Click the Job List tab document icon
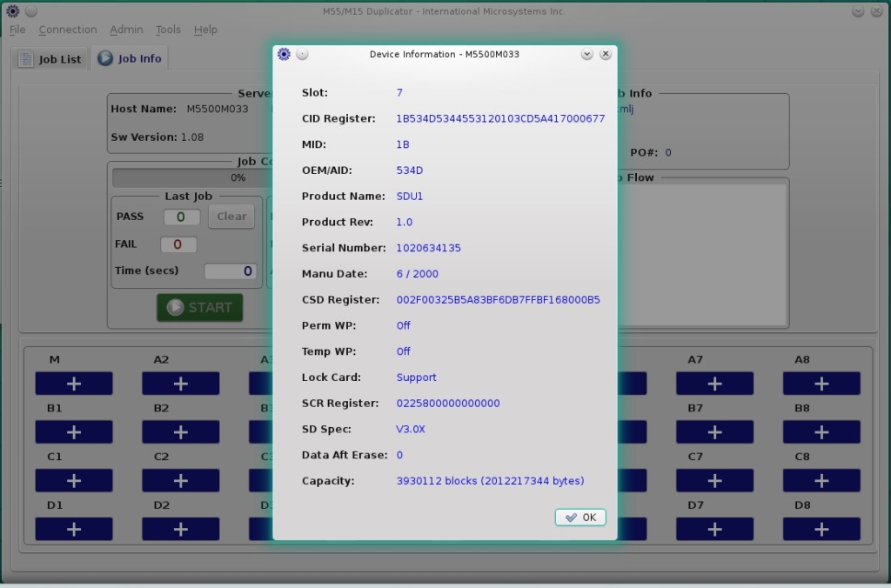This screenshot has width=891, height=588. click(25, 58)
